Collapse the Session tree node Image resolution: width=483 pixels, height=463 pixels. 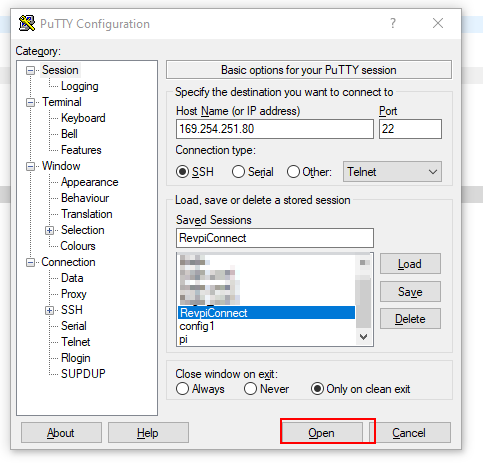pyautogui.click(x=30, y=70)
